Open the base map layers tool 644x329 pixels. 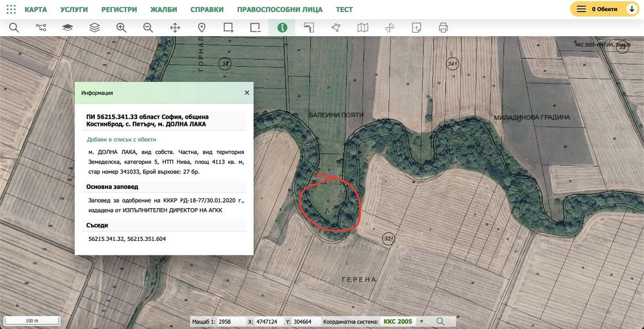coord(67,28)
